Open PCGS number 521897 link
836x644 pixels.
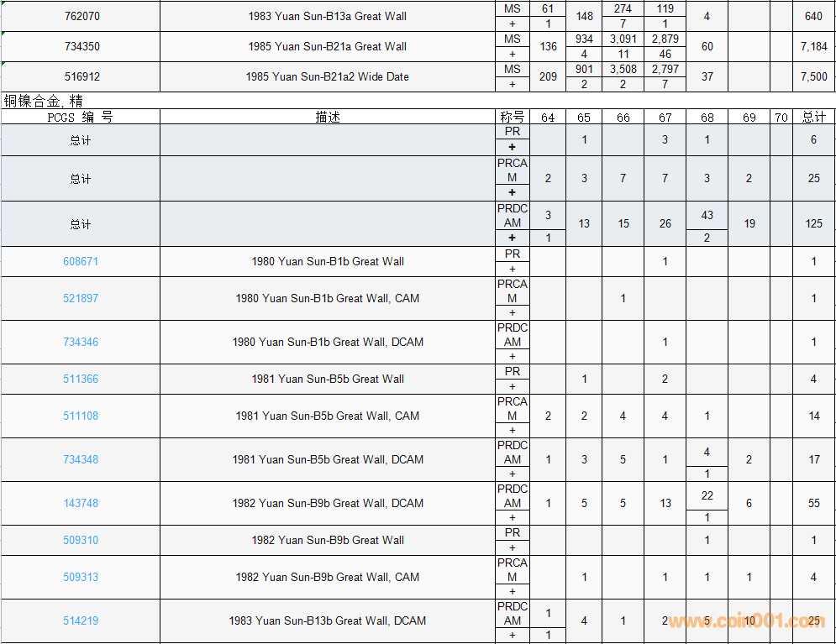(81, 298)
